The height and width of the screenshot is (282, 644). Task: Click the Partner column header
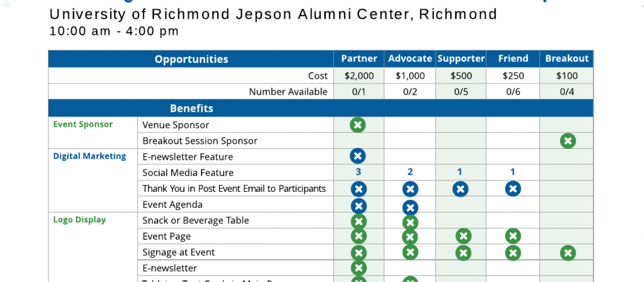click(359, 59)
